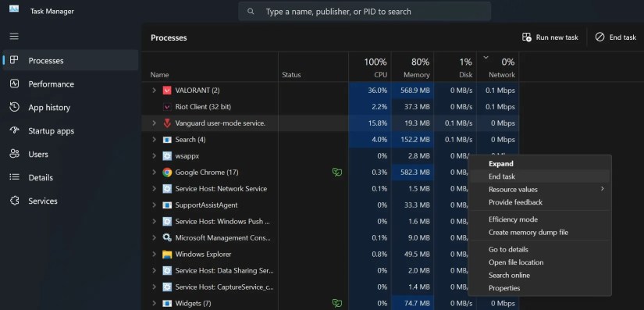This screenshot has height=310, width=644.
Task: Click the End task toolbar button
Action: (615, 37)
